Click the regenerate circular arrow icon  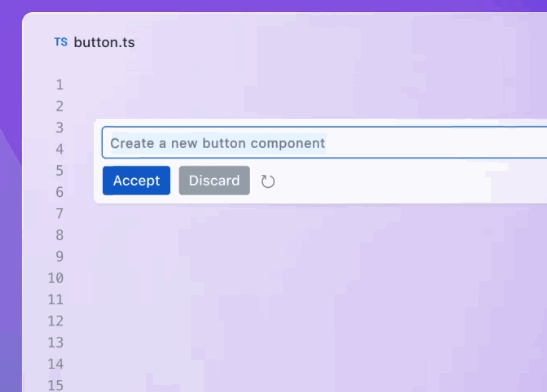[x=268, y=181]
